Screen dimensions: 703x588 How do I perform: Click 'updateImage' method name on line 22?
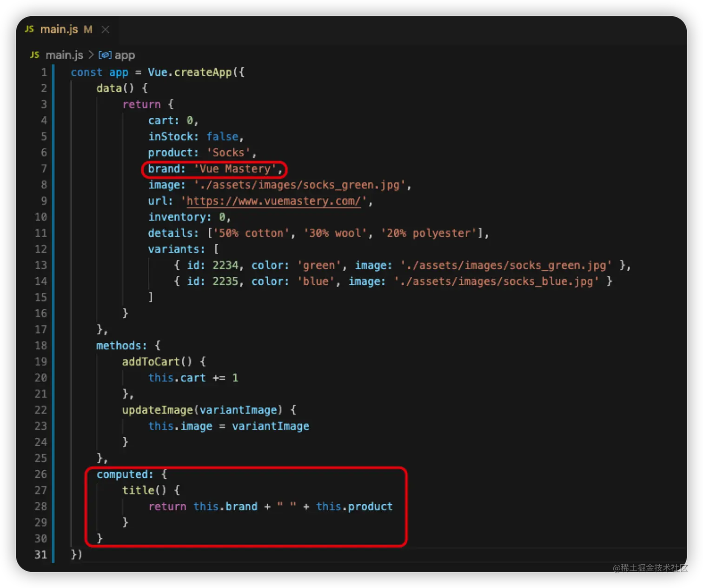[x=158, y=410]
